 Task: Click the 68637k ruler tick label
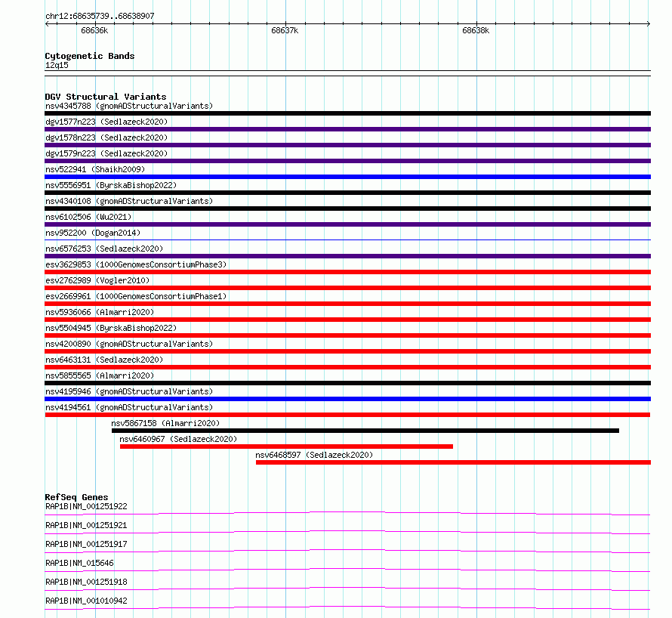(x=285, y=30)
